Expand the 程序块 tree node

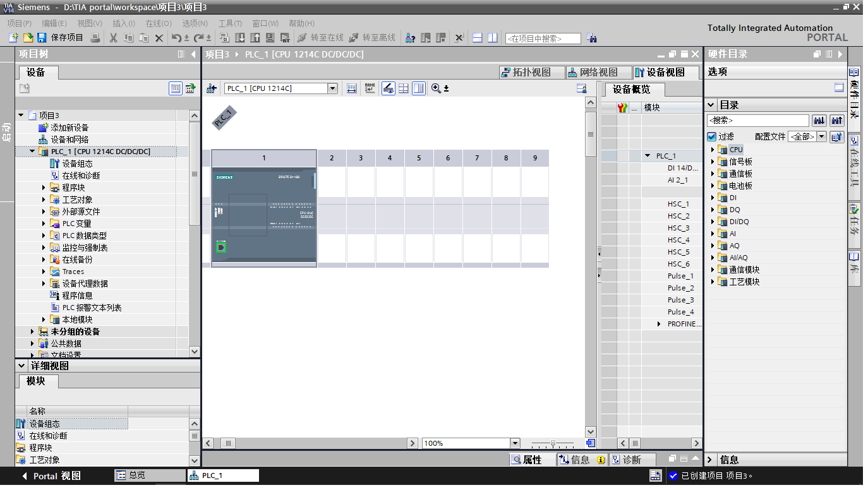tap(44, 188)
